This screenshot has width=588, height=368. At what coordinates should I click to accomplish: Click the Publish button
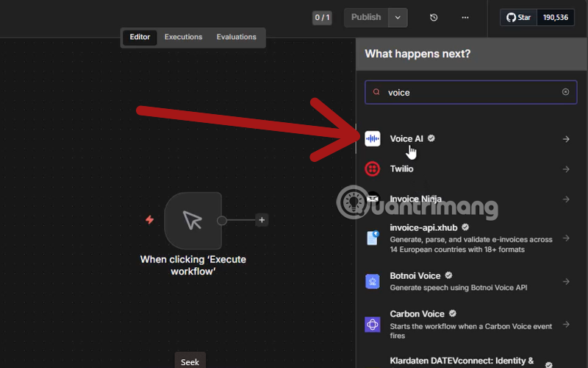click(x=366, y=17)
